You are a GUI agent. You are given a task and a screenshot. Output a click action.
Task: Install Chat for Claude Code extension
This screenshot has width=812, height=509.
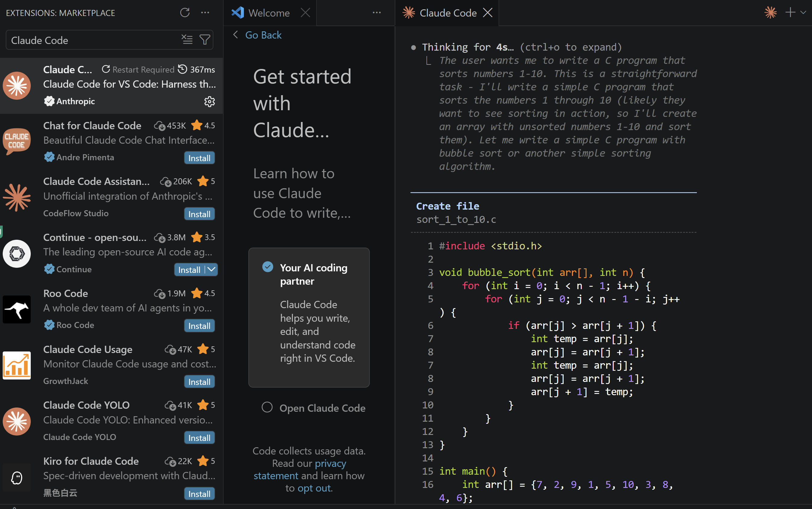point(199,158)
